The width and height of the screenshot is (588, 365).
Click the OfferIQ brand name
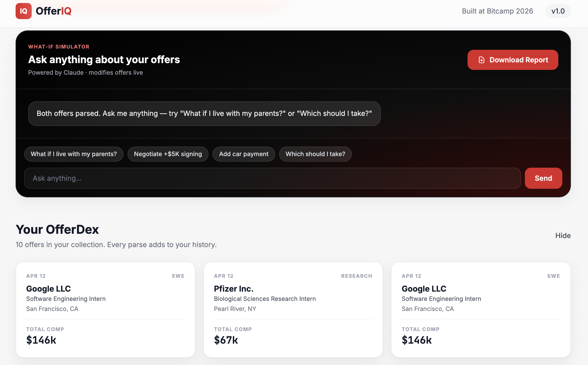pyautogui.click(x=54, y=11)
